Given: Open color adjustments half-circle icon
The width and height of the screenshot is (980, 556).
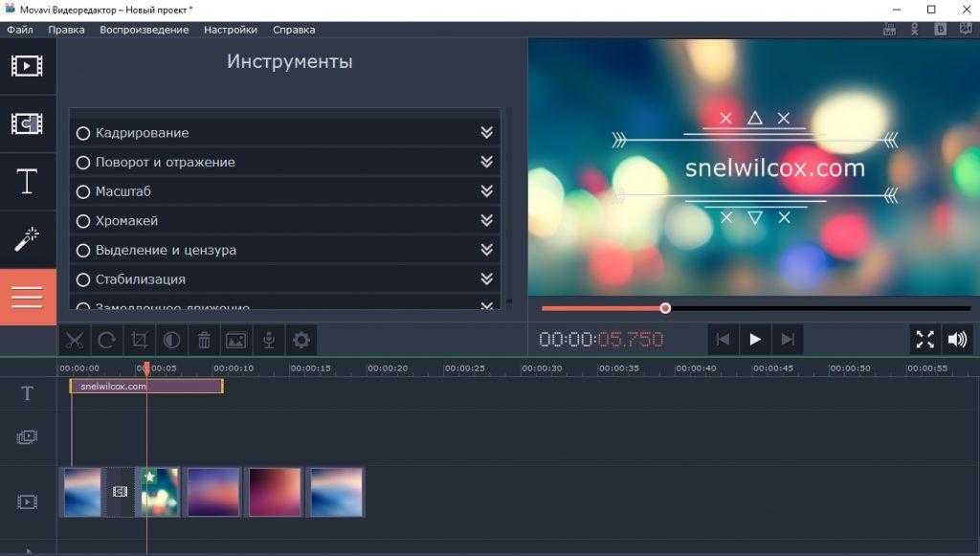Looking at the screenshot, I should 172,341.
